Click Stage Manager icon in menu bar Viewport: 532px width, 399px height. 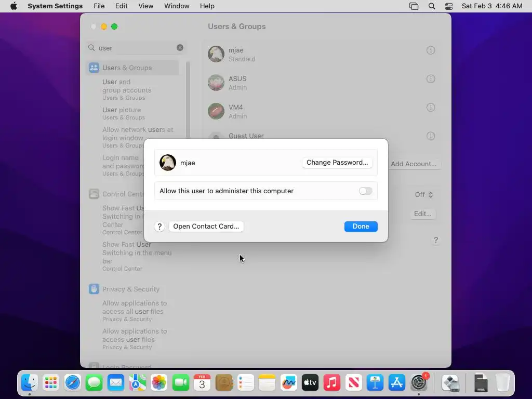pos(414,6)
